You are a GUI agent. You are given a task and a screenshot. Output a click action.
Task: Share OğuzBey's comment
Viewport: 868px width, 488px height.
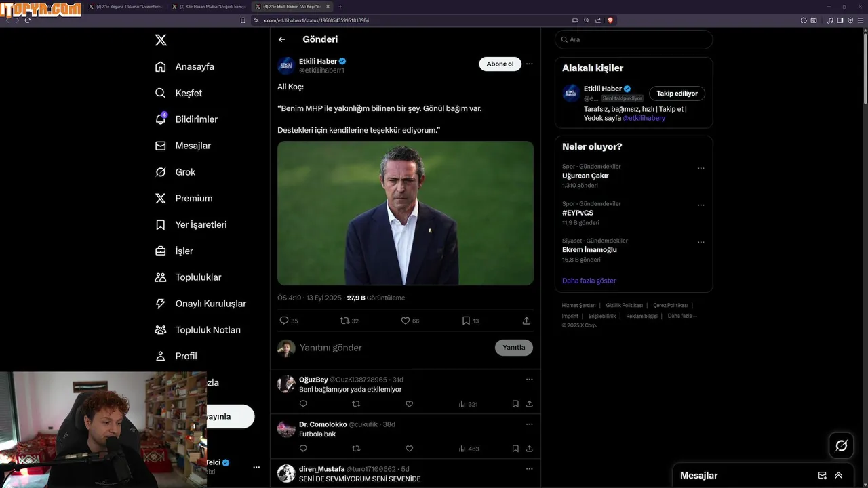[x=529, y=404]
